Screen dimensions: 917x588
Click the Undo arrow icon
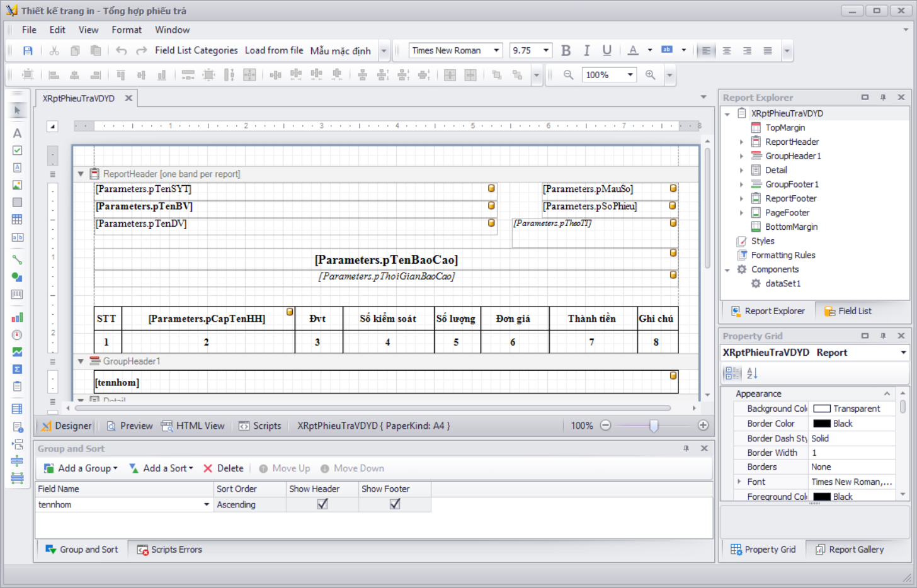[x=122, y=50]
